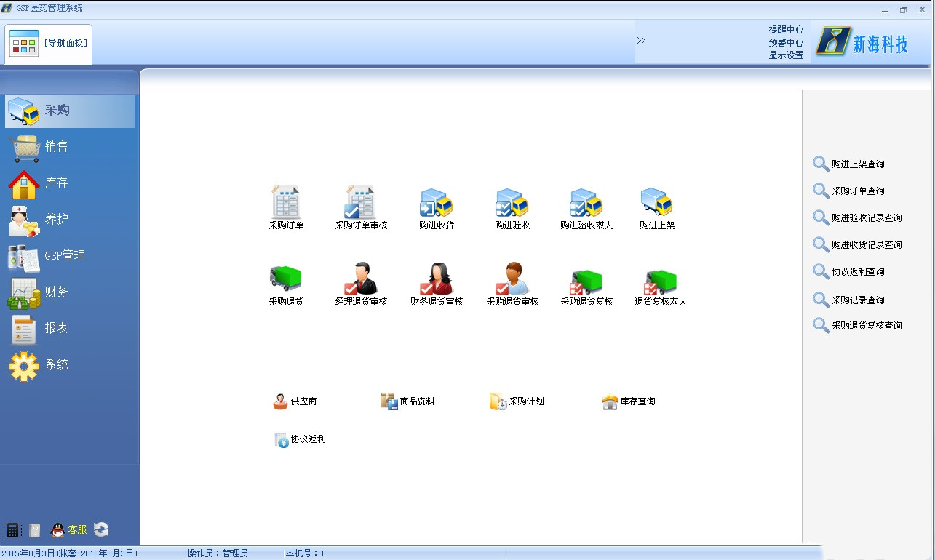Open the 购进收货 receiving icon
Viewport: 935px width, 560px height.
coord(437,209)
